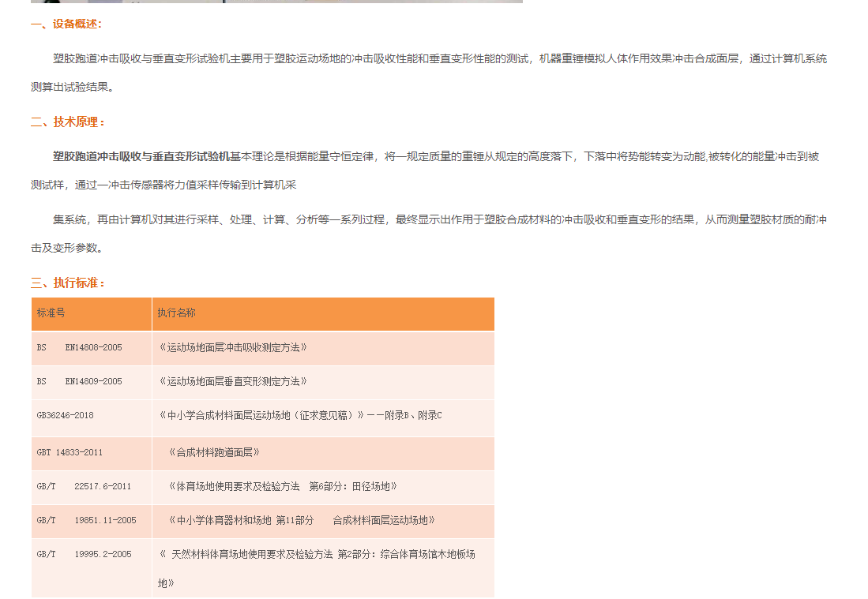Click the 标准号 table column header
868x599 pixels.
pyautogui.click(x=51, y=313)
